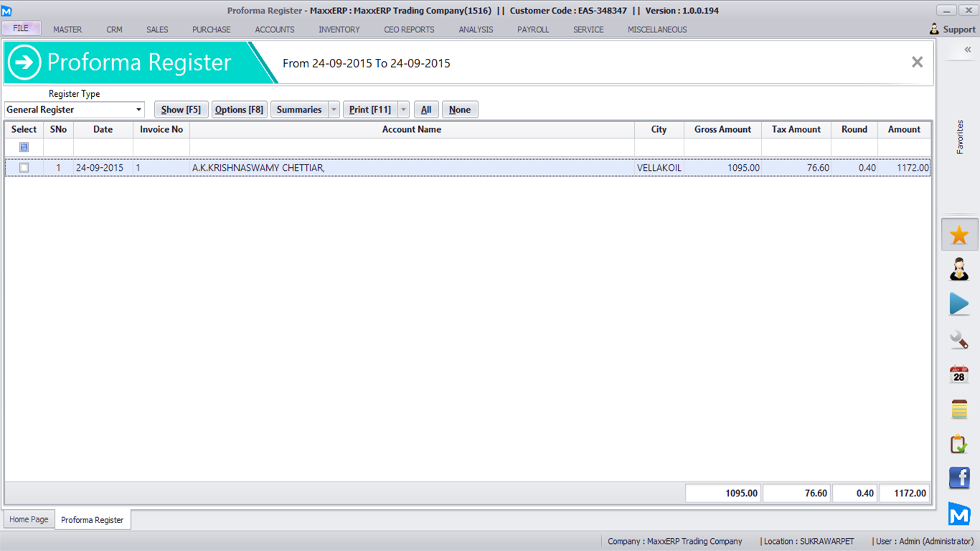Open the INVENTORY menu
This screenshot has height=551, width=980.
pyautogui.click(x=339, y=29)
